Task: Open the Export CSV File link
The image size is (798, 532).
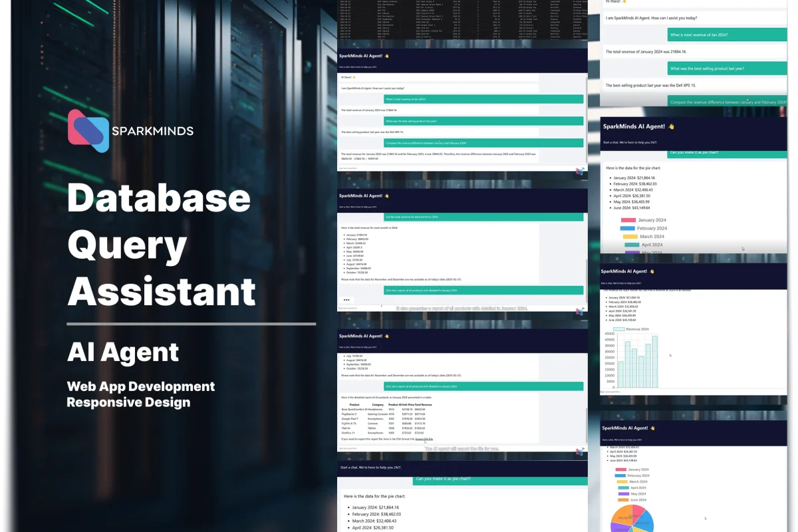Action: (x=424, y=439)
